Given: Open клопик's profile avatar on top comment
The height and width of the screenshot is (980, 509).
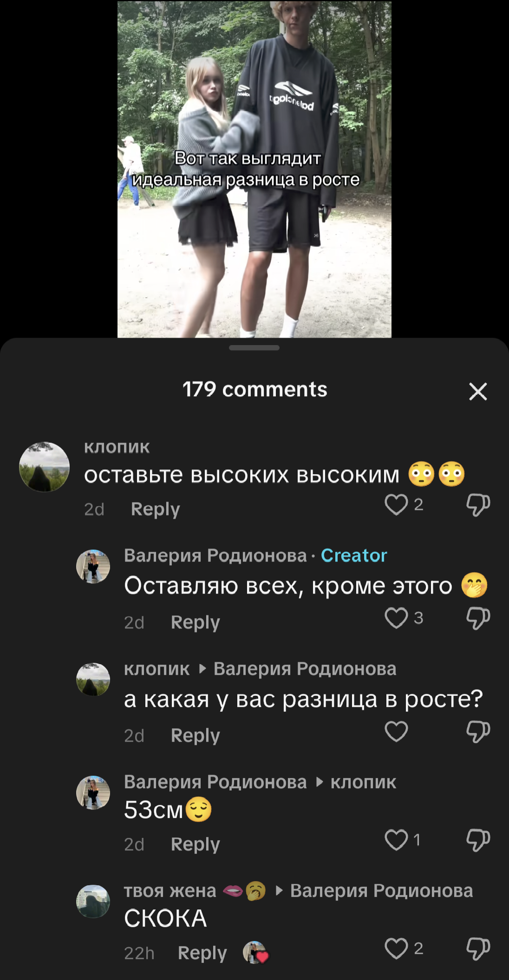Looking at the screenshot, I should (x=44, y=467).
